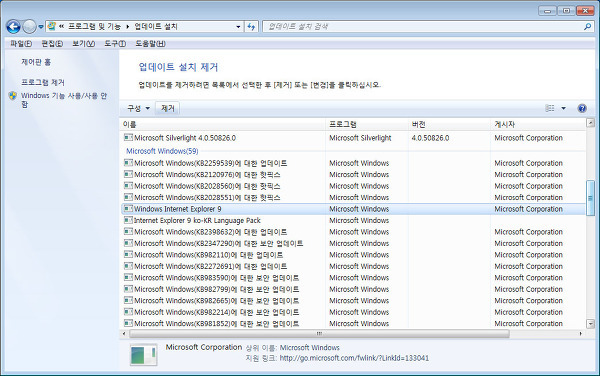This screenshot has width=600, height=376.
Task: Select Windows Internet Explorer 9 entry name
Action: (178, 209)
